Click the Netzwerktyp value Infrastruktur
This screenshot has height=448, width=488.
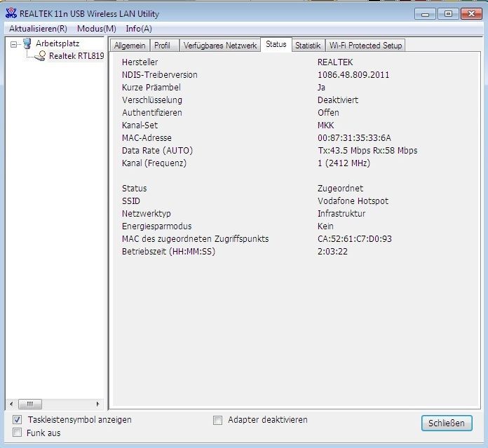(341, 214)
